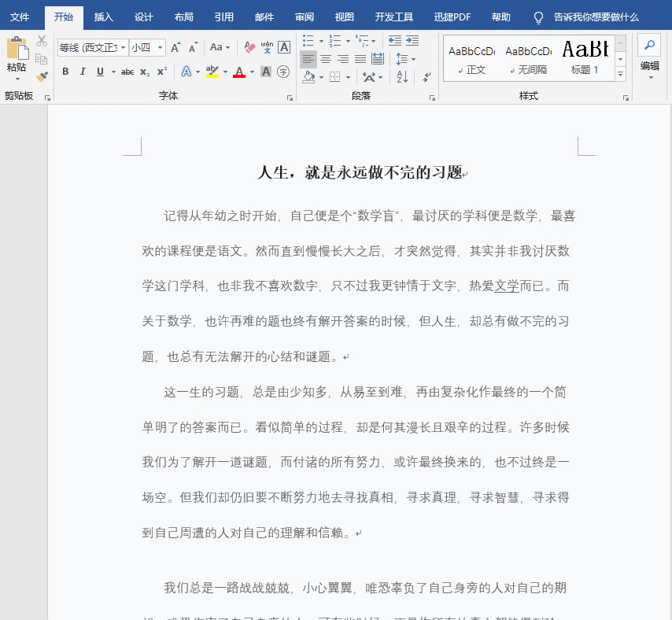The width and height of the screenshot is (672, 620).
Task: Increase paragraph indent
Action: coord(412,41)
